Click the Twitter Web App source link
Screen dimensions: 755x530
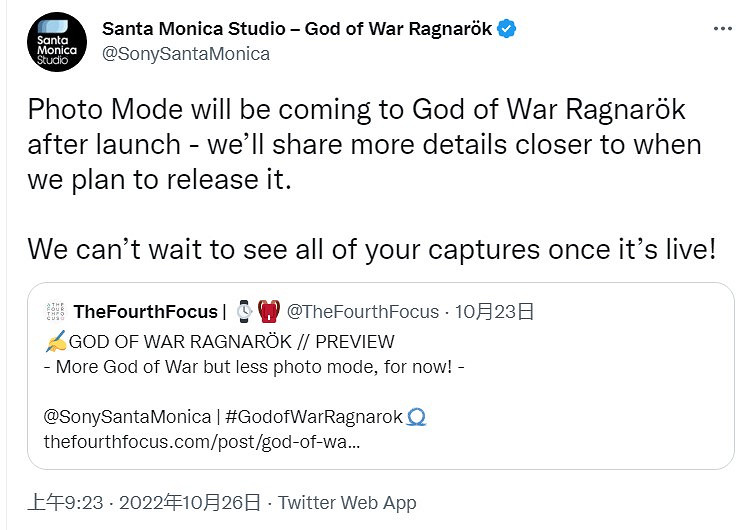tap(347, 503)
